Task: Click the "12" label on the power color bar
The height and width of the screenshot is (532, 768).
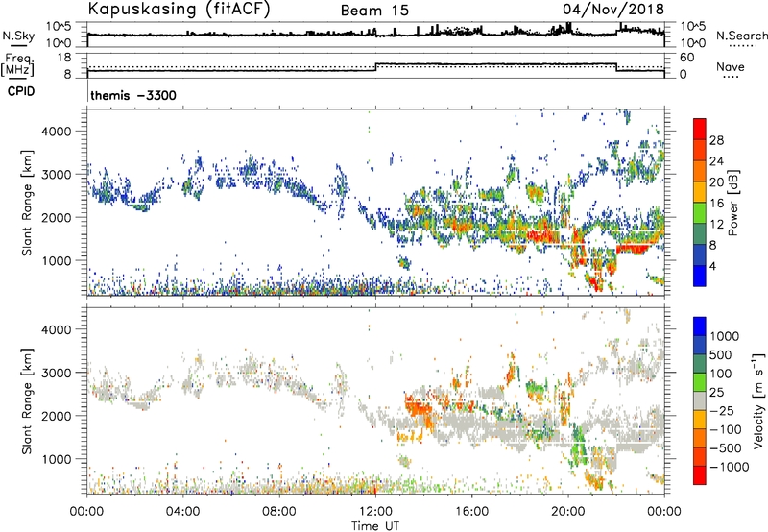Action: click(716, 225)
